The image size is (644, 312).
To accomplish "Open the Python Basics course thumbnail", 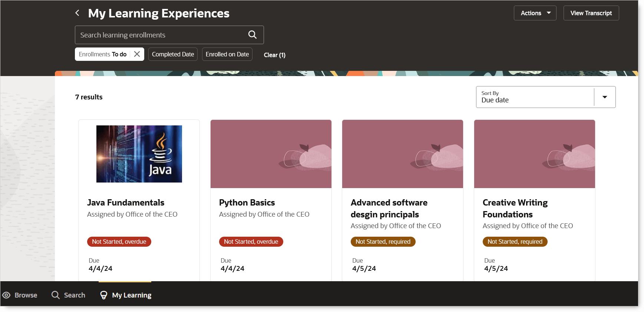I will (271, 154).
